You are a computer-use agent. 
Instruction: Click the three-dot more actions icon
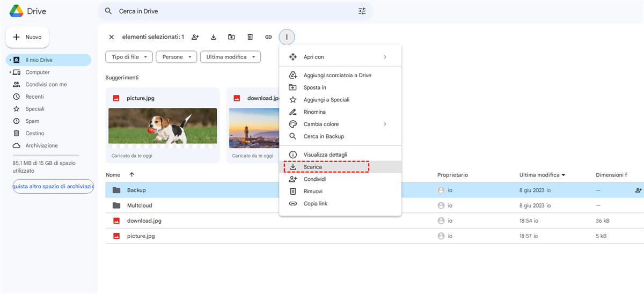(x=287, y=37)
